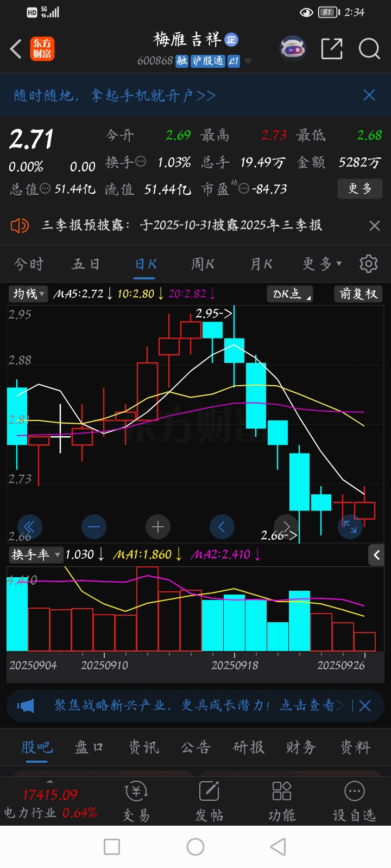Tap info icon next to 市盈
Viewport: 391px width, 868px height.
click(244, 188)
